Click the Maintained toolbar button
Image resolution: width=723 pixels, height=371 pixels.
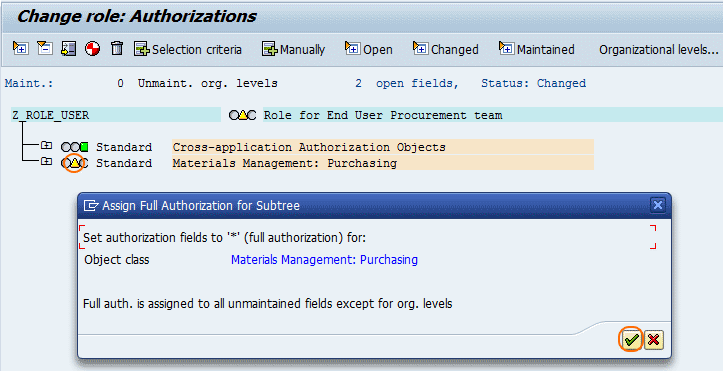point(536,49)
